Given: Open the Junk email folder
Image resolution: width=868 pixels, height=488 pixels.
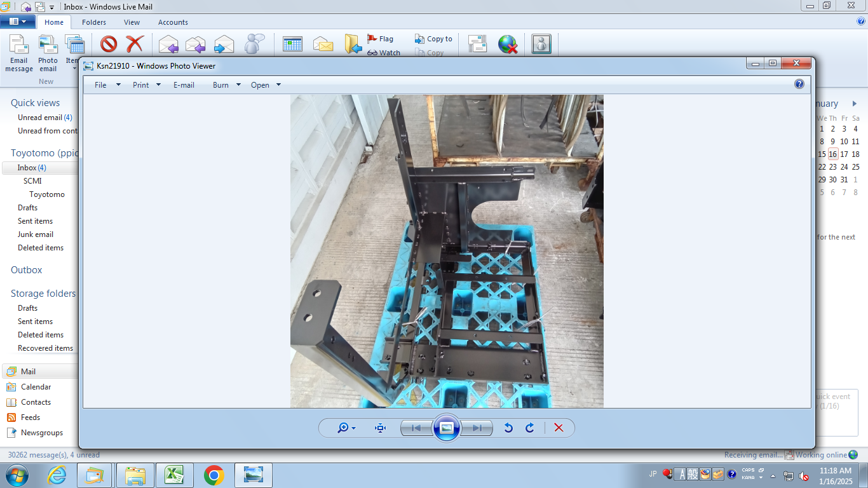Looking at the screenshot, I should click(36, 234).
